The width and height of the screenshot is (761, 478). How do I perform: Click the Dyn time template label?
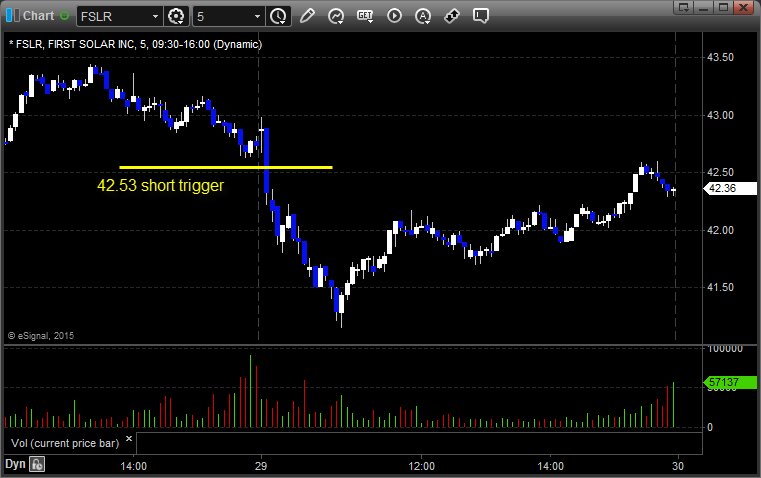(x=15, y=464)
